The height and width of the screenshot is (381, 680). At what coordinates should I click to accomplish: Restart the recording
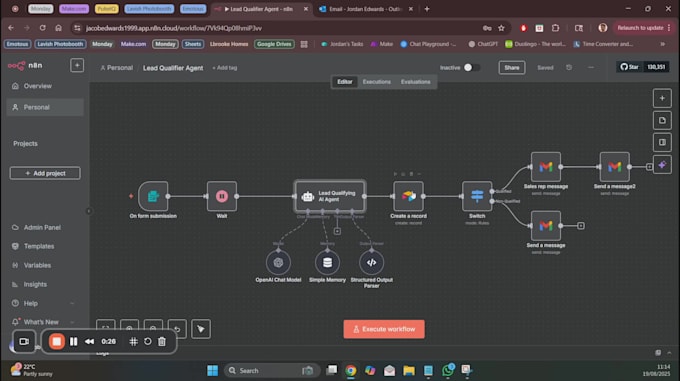click(x=148, y=342)
